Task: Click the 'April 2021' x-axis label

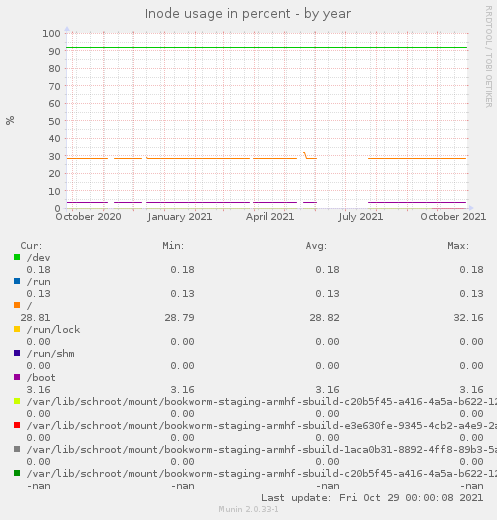Action: click(x=270, y=217)
